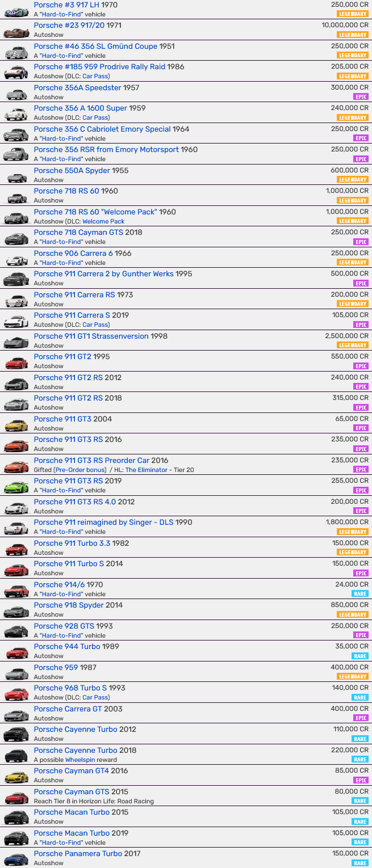Click Porsche #46 356 SL Gmünd Coupe link

(95, 46)
